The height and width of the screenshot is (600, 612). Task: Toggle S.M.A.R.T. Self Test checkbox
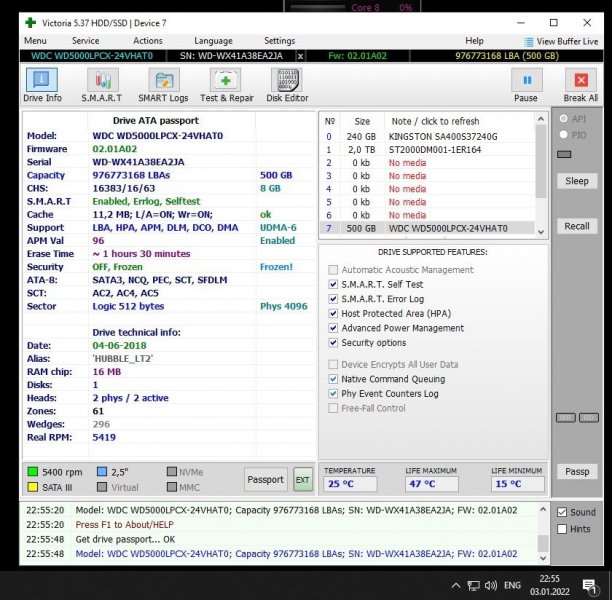coord(334,284)
